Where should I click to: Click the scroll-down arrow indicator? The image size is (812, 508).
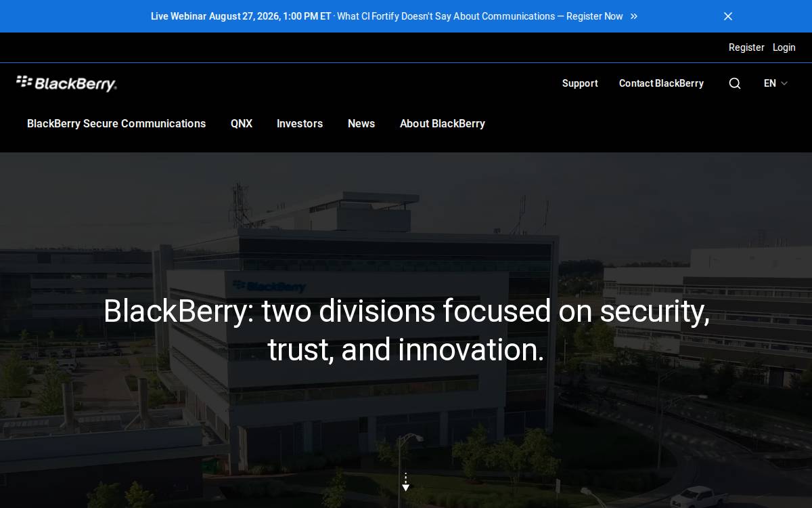tap(405, 482)
